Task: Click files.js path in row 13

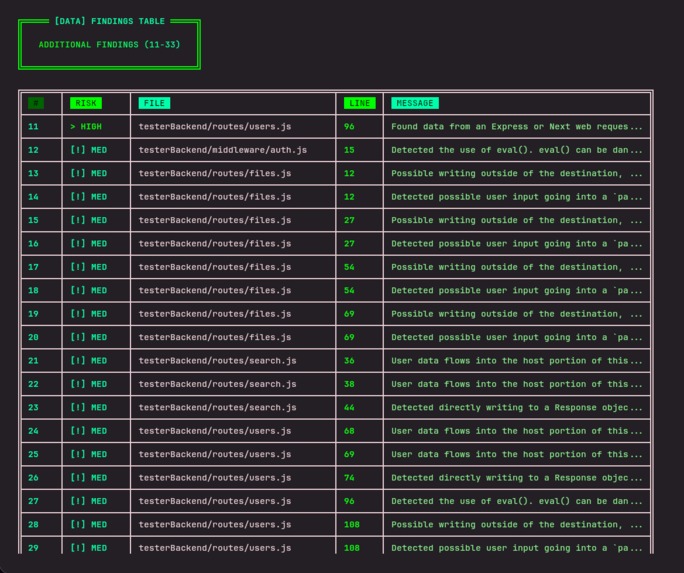Action: point(215,173)
